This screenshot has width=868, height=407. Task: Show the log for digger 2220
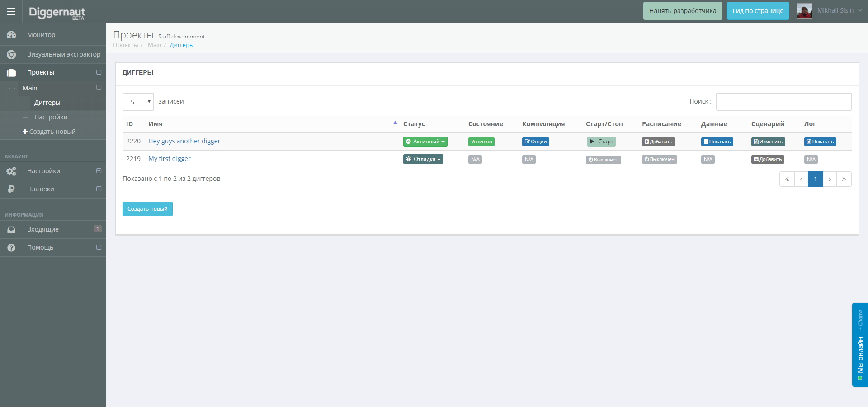(x=820, y=142)
